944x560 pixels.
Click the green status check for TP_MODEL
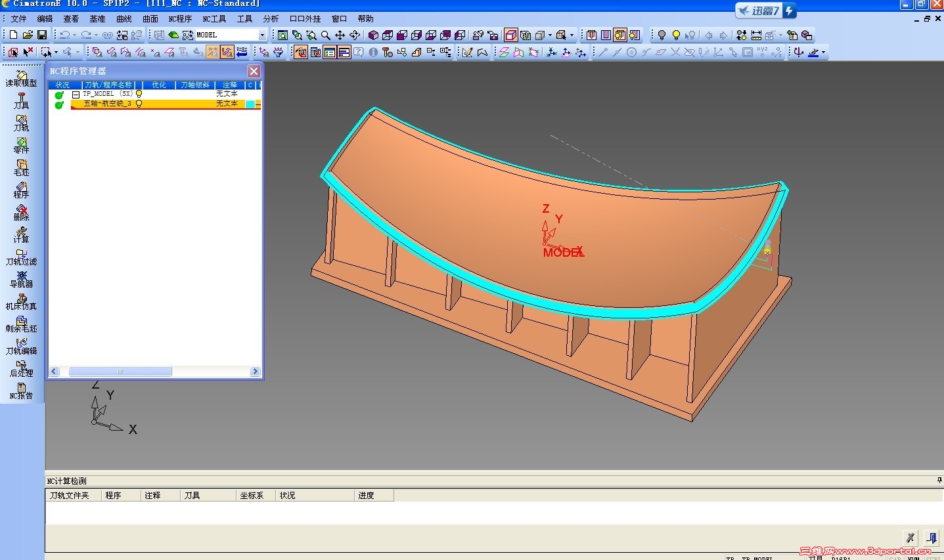coord(59,95)
